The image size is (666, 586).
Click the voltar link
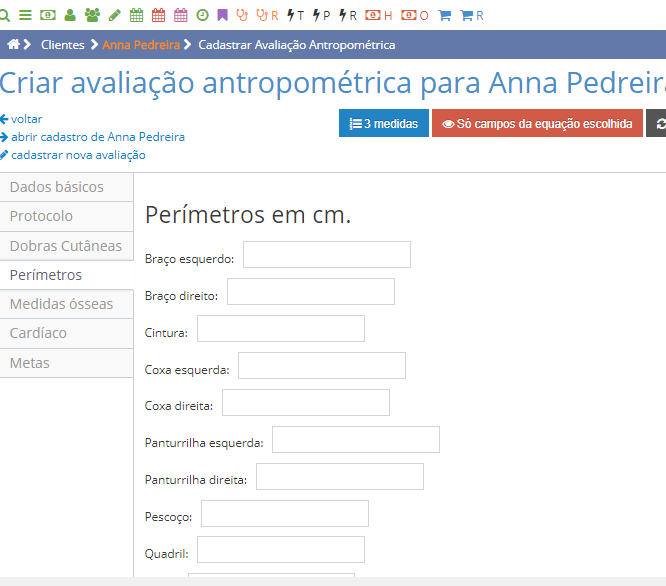coord(26,119)
